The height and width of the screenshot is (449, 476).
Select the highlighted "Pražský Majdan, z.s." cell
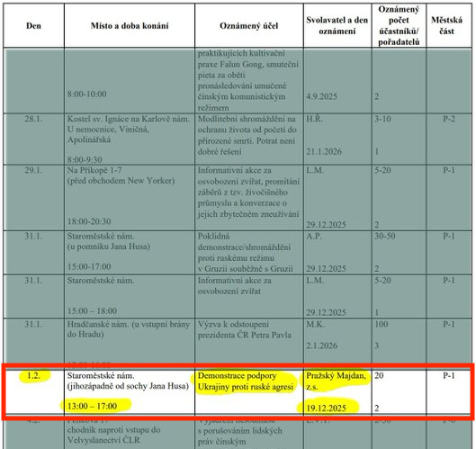(x=336, y=382)
